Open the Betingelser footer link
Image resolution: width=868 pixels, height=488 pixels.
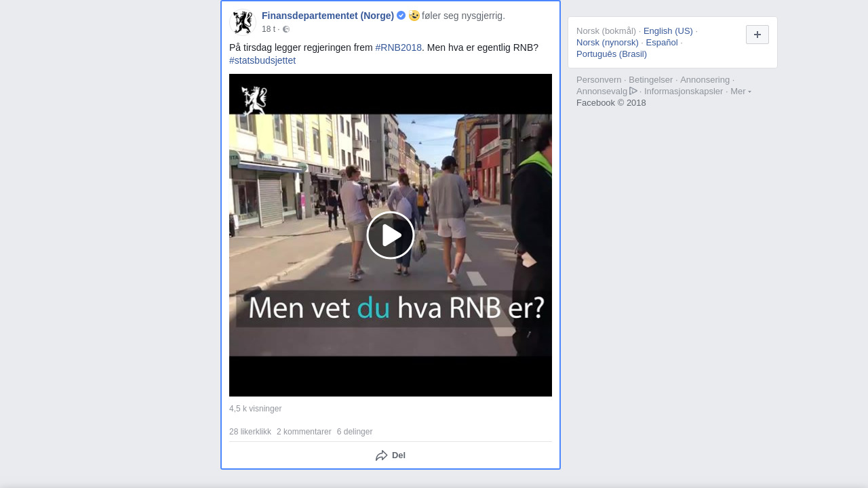[x=651, y=80]
